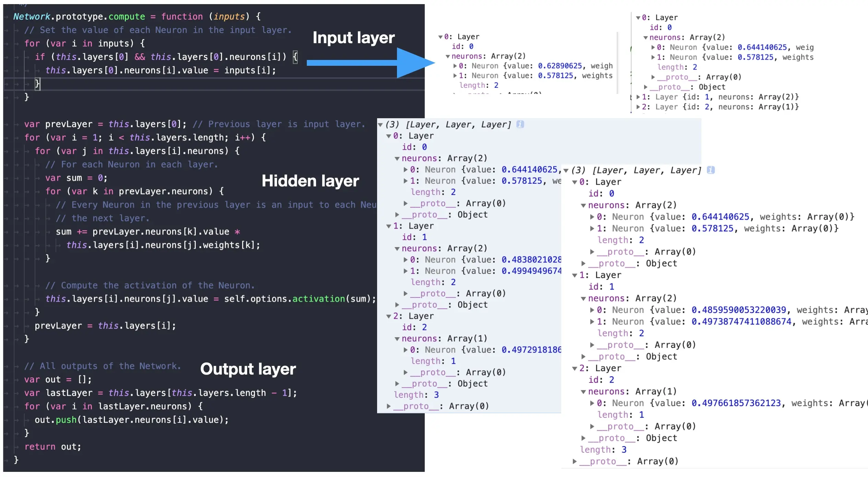Click info badge in the lower-right console array header

pos(711,170)
